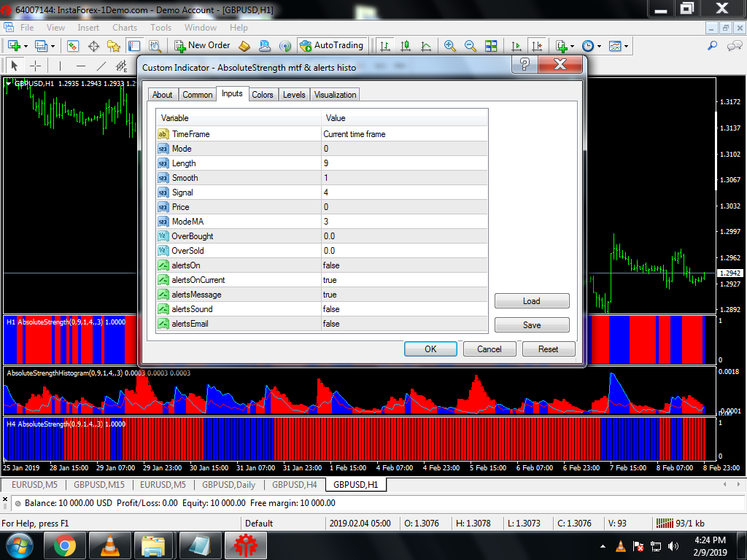Click the Zoom In magnifier icon
Image resolution: width=747 pixels, height=560 pixels.
point(450,46)
